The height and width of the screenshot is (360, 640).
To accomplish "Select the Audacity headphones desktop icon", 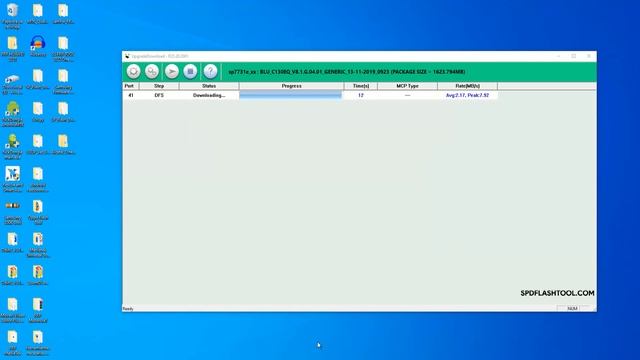I will 38,46.
